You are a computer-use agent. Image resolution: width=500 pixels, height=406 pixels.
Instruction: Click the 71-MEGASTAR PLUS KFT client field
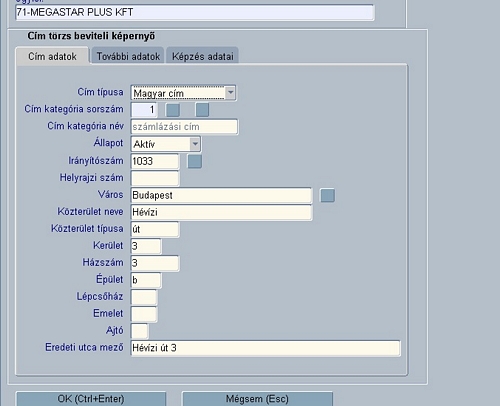coord(195,12)
